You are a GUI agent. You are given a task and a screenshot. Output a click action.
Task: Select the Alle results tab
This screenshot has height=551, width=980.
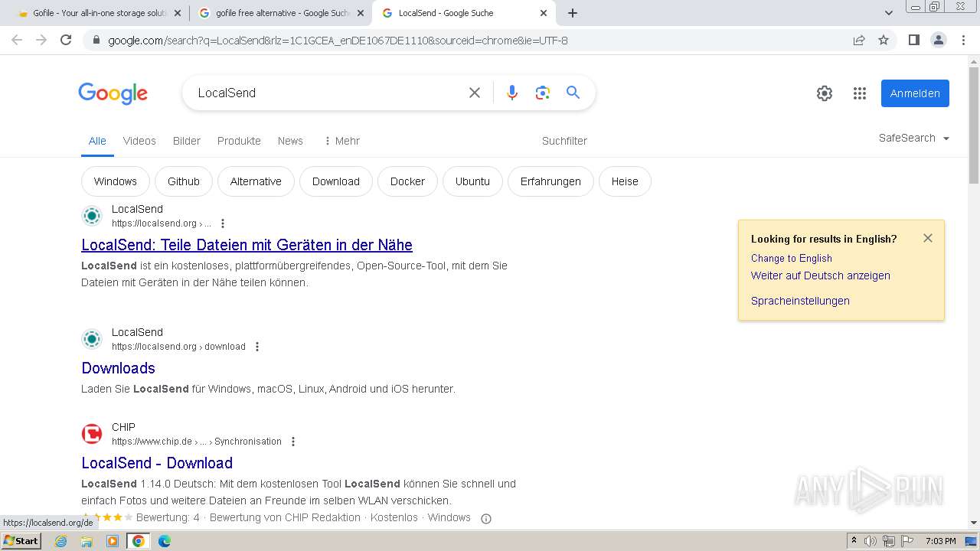(x=97, y=141)
